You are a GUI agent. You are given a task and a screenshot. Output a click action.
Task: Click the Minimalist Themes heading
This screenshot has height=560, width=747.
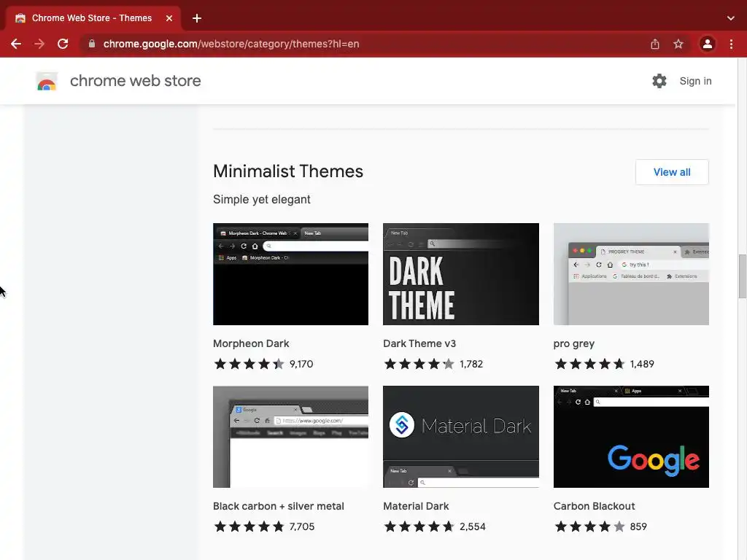[287, 171]
